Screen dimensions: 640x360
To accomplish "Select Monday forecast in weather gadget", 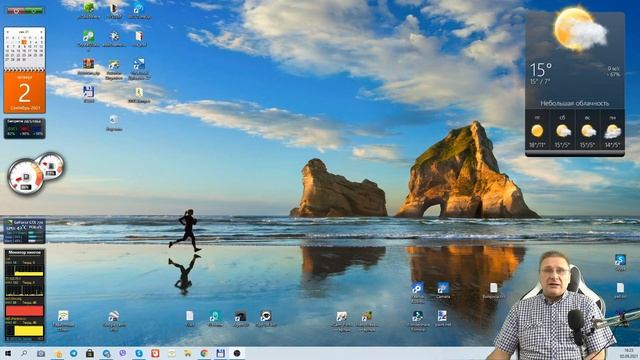I will (613, 131).
